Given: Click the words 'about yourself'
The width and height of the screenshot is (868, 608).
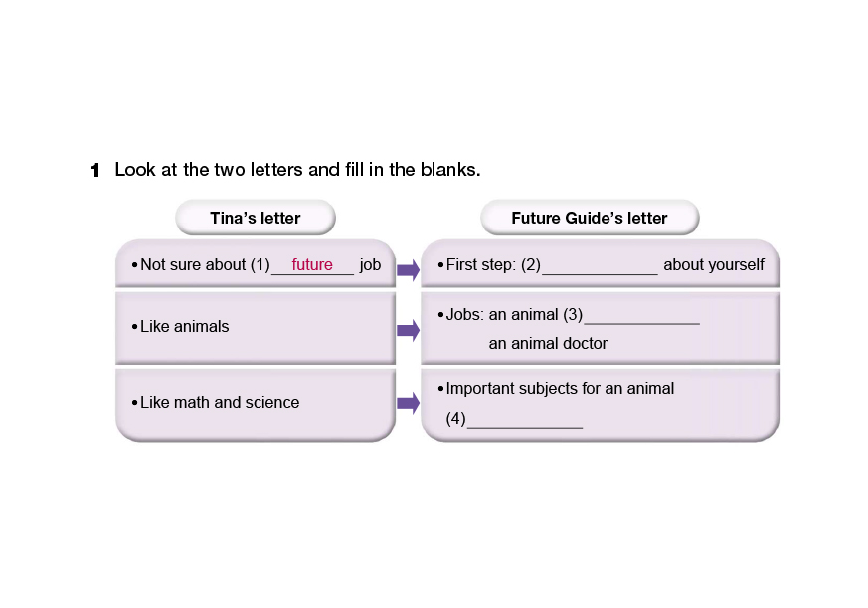Looking at the screenshot, I should (714, 265).
